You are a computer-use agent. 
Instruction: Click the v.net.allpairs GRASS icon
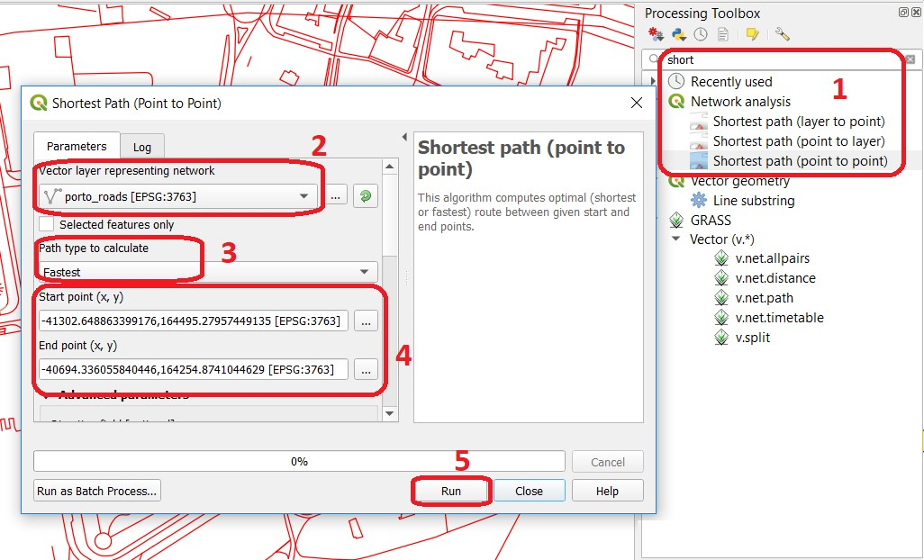coord(721,257)
